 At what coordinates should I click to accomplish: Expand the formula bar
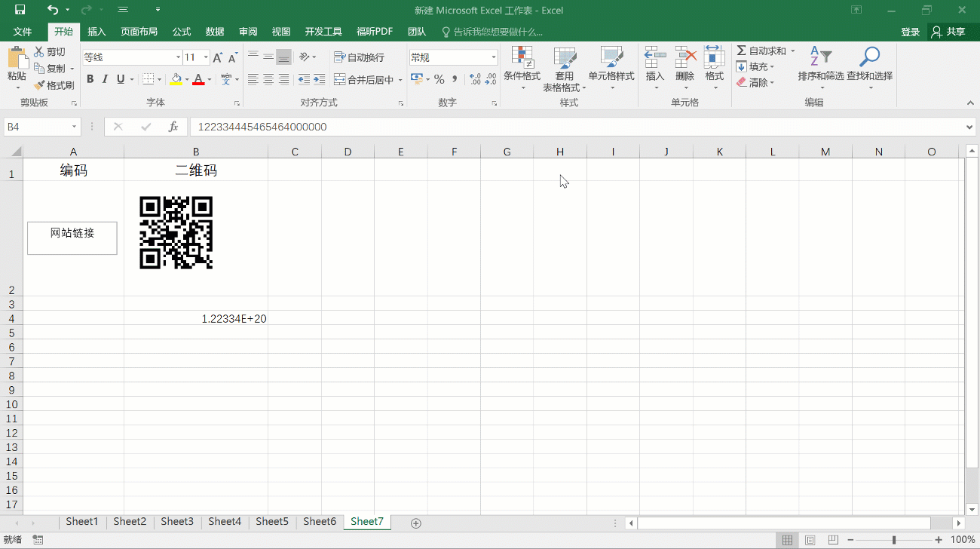[969, 127]
